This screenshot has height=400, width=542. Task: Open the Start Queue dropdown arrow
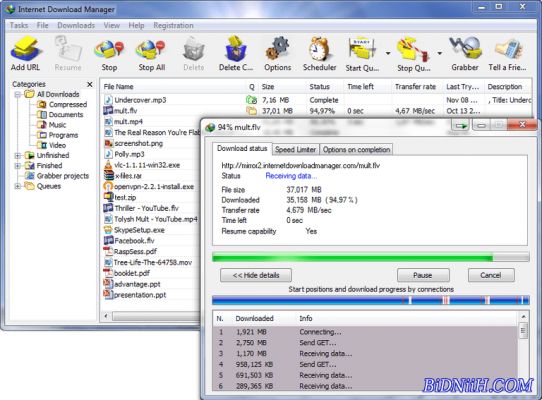388,53
